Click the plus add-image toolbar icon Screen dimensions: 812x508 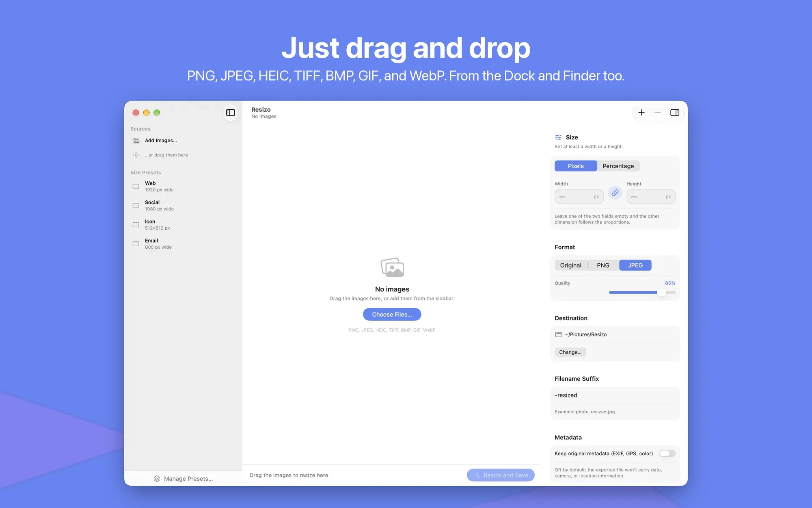tap(641, 113)
